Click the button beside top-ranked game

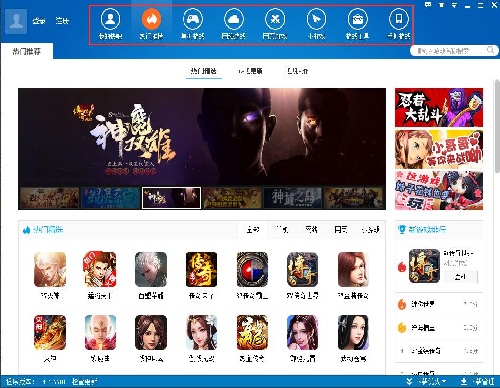tap(461, 276)
